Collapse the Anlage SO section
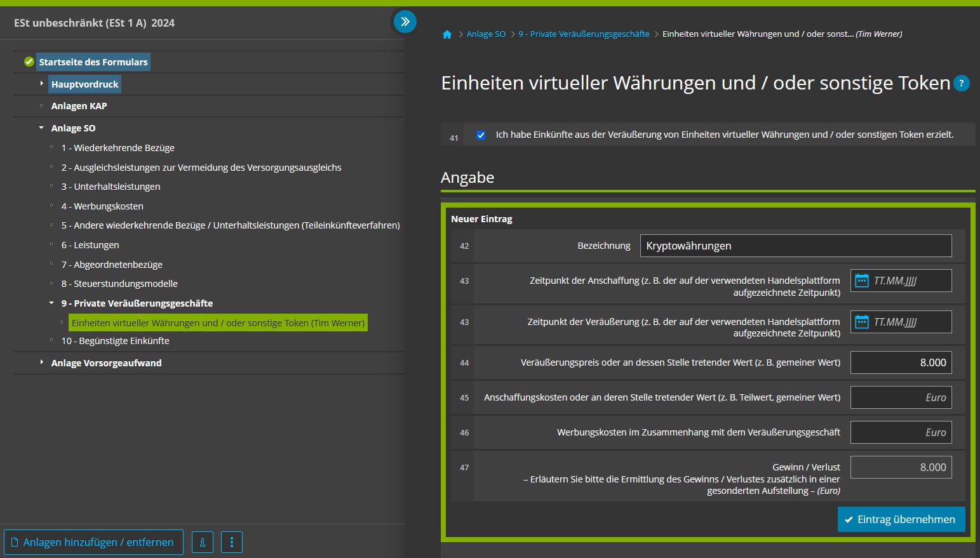This screenshot has height=558, width=980. 42,128
